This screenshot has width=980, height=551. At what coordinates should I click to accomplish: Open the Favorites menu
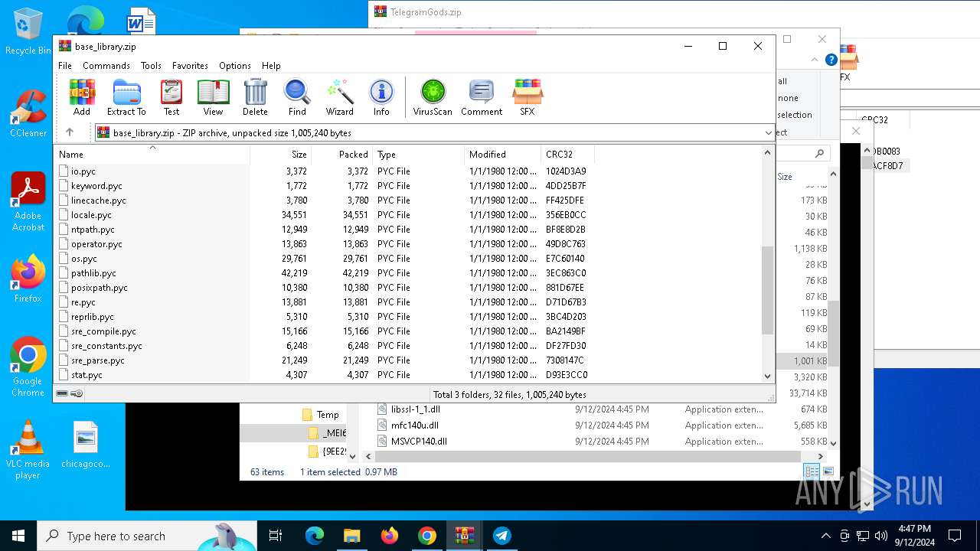point(190,66)
